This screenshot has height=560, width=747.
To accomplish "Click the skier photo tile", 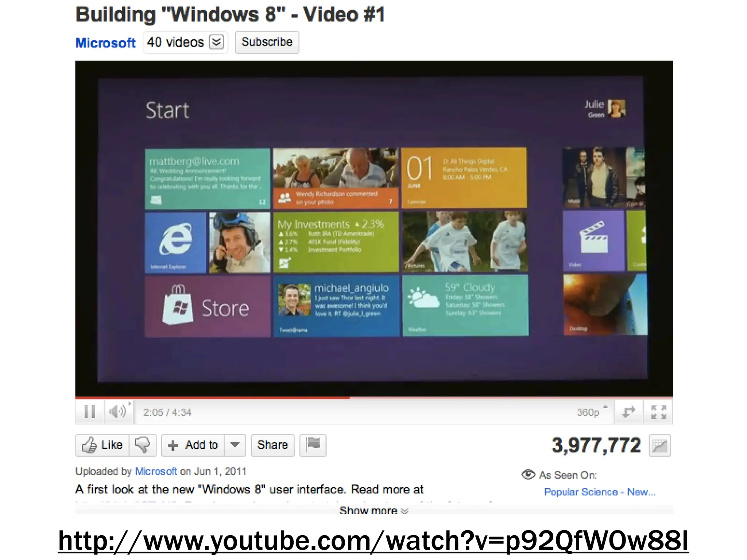I will (x=239, y=242).
